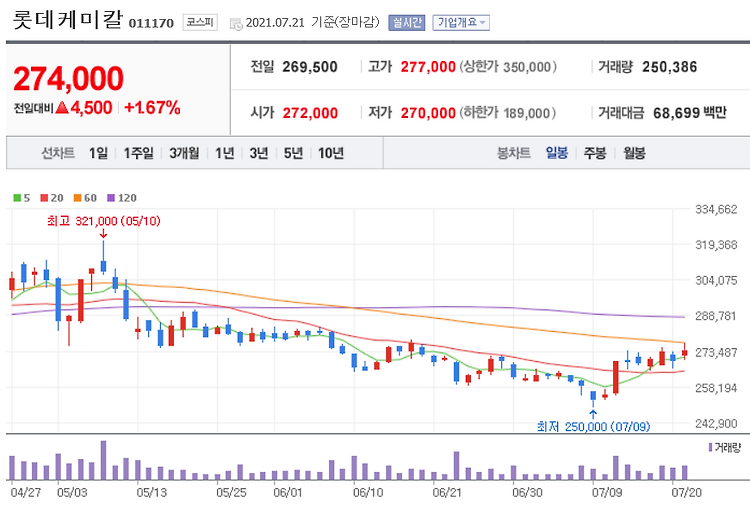
Task: Click the 최고 321,000 (05/10) marker
Action: click(104, 221)
